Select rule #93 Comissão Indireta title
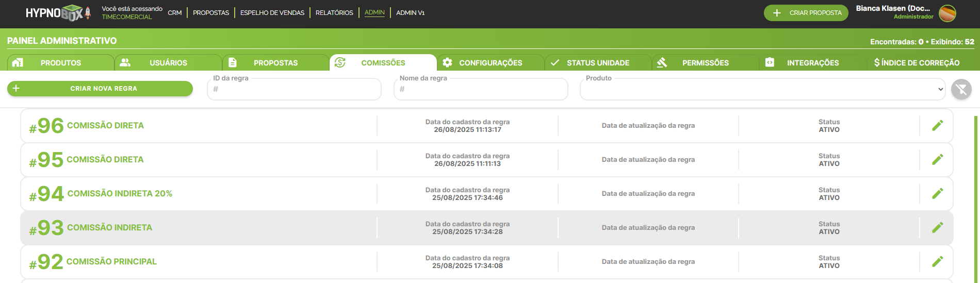 (109, 227)
